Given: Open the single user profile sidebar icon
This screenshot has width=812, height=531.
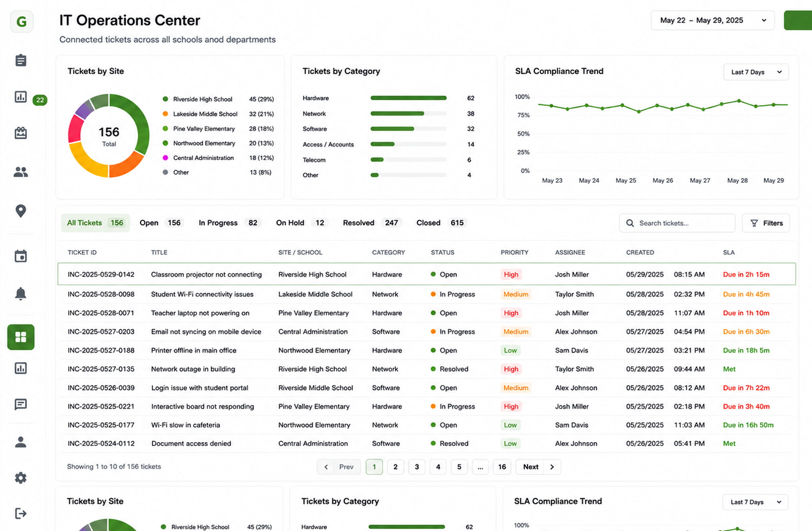Looking at the screenshot, I should [x=21, y=442].
